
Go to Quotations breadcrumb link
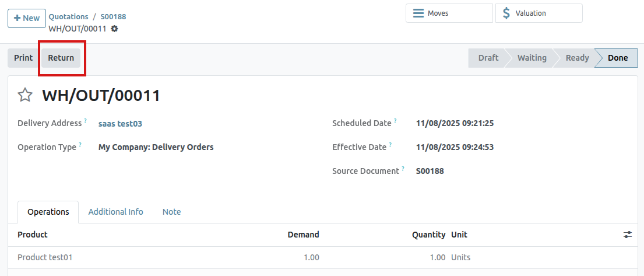point(68,17)
